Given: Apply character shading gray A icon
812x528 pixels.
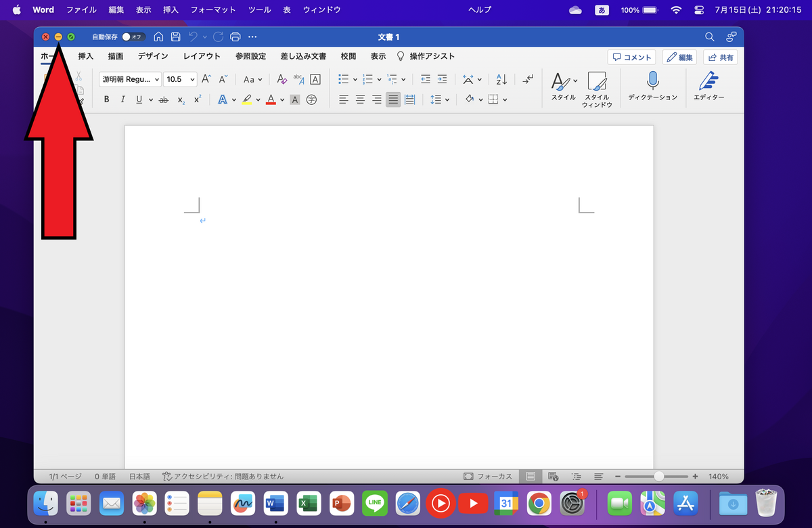Looking at the screenshot, I should point(295,100).
